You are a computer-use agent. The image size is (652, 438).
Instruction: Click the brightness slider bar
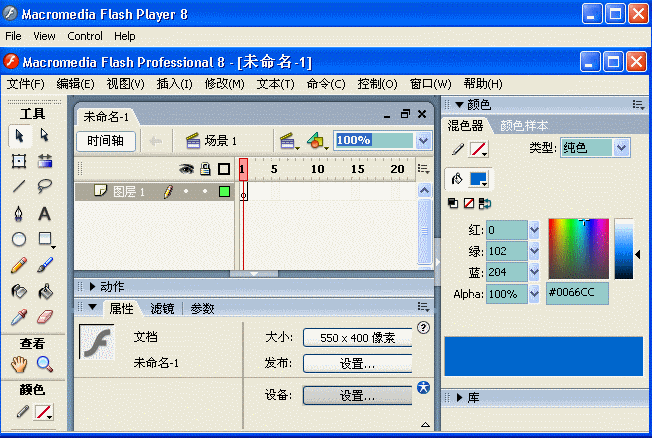click(624, 249)
